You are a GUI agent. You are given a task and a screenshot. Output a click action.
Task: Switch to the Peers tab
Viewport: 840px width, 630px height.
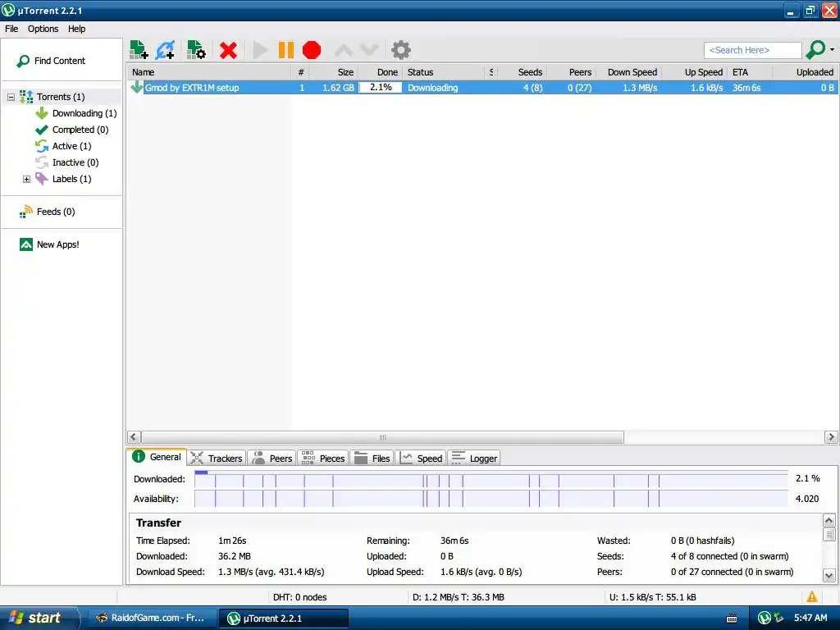(272, 459)
